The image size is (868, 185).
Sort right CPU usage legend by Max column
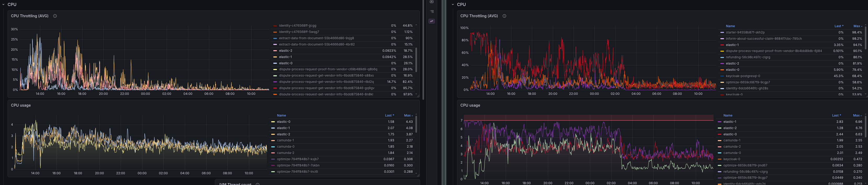click(858, 115)
